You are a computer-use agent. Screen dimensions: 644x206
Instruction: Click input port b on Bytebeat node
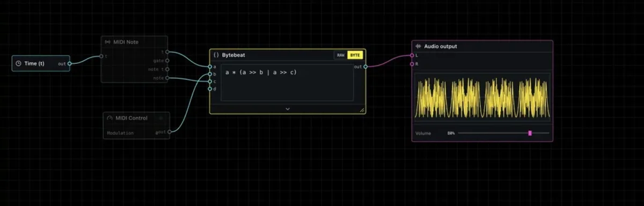pos(210,74)
